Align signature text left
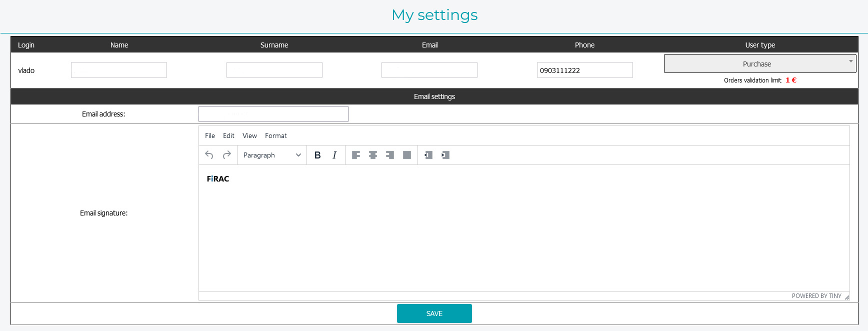Screen dimensions: 868x331 (x=356, y=155)
